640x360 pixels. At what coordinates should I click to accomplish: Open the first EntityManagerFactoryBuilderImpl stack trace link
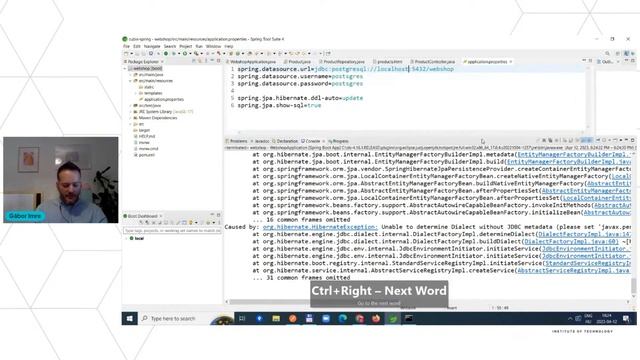tap(574, 155)
